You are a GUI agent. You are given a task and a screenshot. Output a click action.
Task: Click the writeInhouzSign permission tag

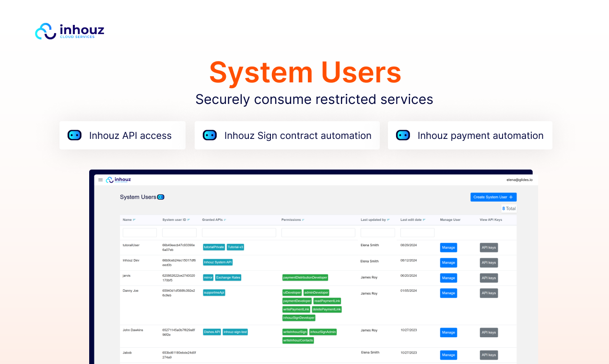(295, 332)
